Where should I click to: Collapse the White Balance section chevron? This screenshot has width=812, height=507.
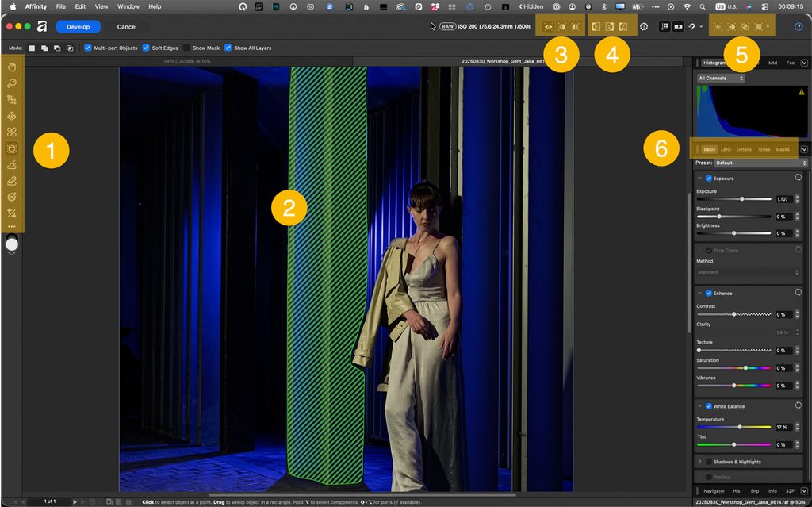[700, 406]
